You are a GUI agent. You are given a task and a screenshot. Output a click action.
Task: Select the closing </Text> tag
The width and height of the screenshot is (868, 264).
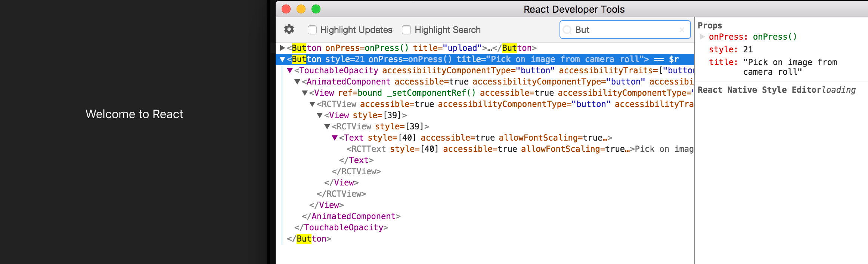[x=356, y=160]
